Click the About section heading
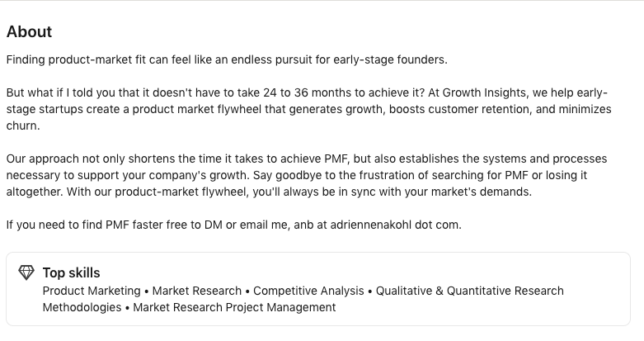The width and height of the screenshot is (644, 341). click(x=29, y=31)
